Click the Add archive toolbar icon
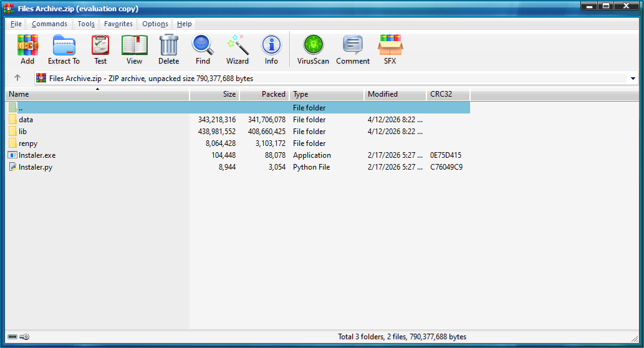Image resolution: width=644 pixels, height=348 pixels. tap(27, 45)
